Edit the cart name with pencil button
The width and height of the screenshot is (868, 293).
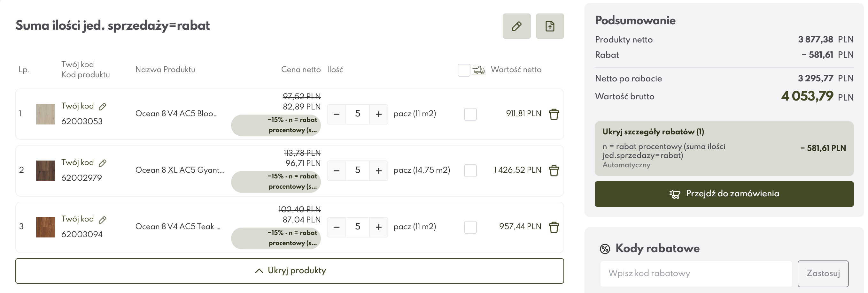coord(516,26)
